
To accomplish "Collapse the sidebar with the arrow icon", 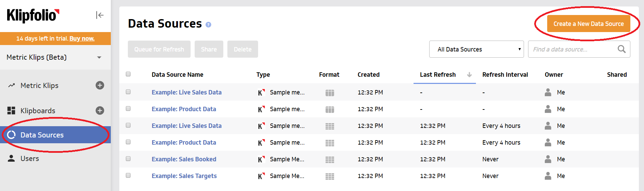I will [100, 15].
